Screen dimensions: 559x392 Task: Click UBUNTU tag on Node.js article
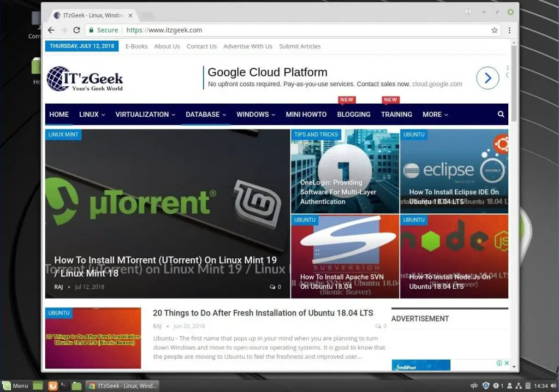(414, 219)
